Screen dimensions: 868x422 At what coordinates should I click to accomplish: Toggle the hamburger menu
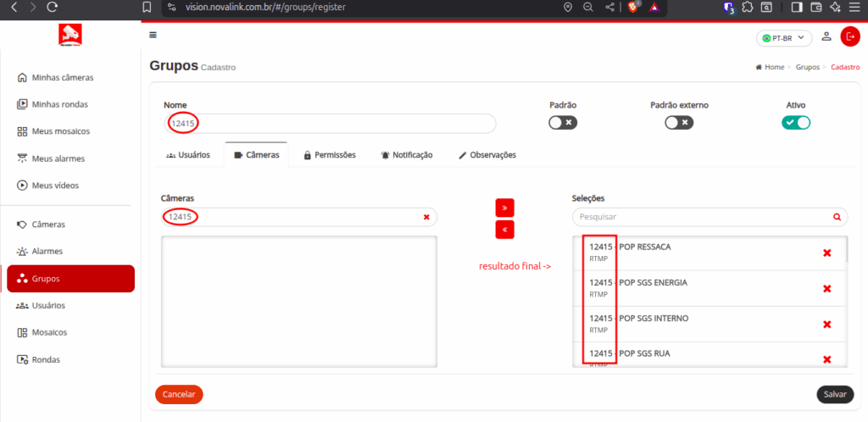click(x=153, y=35)
